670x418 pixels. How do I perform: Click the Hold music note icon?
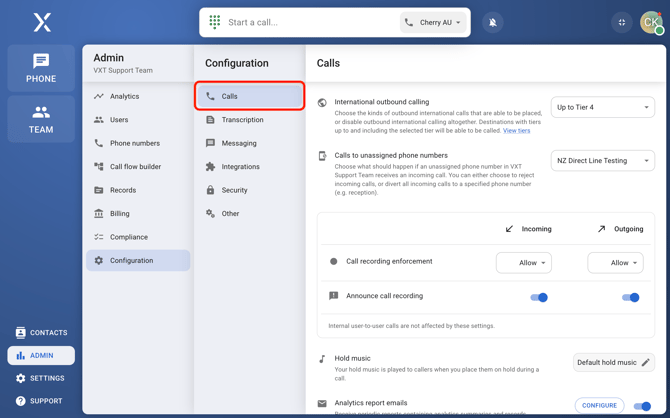(322, 359)
